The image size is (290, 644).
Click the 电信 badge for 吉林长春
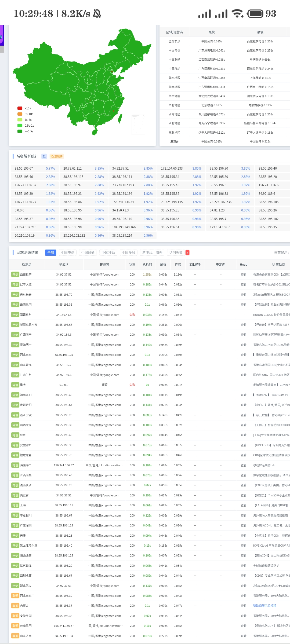(15, 295)
